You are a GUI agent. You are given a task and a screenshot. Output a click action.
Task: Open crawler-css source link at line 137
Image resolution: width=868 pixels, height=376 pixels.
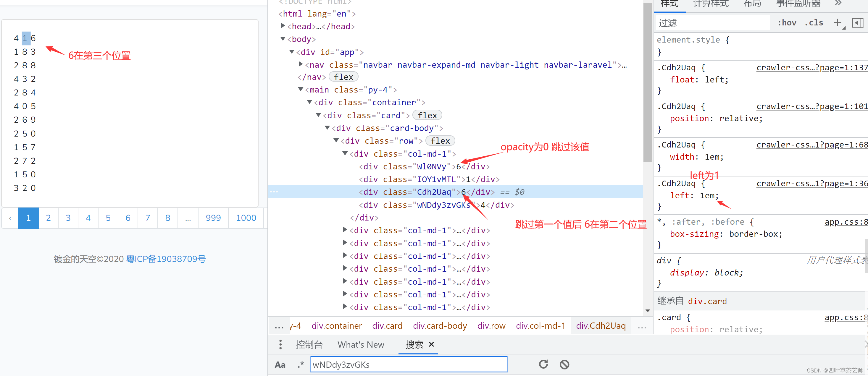pyautogui.click(x=812, y=67)
